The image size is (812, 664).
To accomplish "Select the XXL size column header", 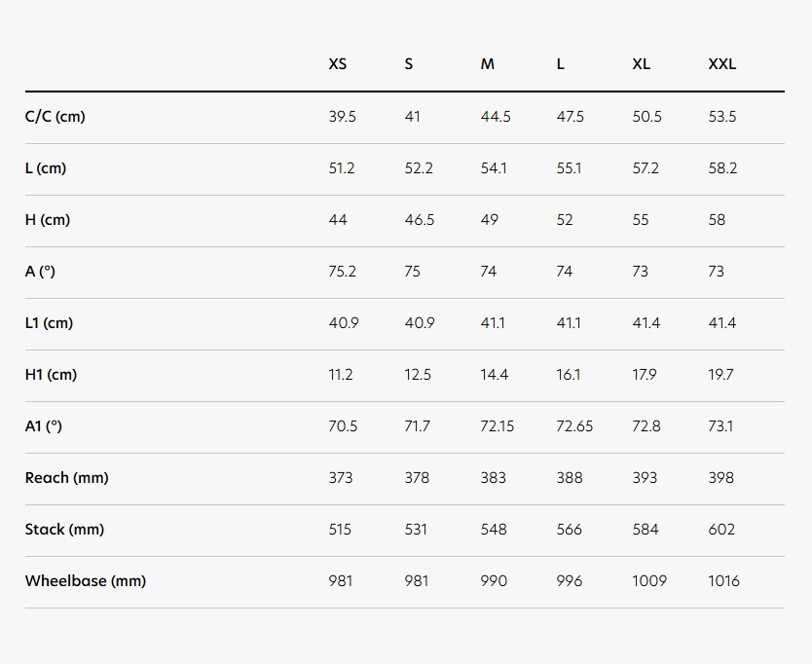I will pos(721,64).
